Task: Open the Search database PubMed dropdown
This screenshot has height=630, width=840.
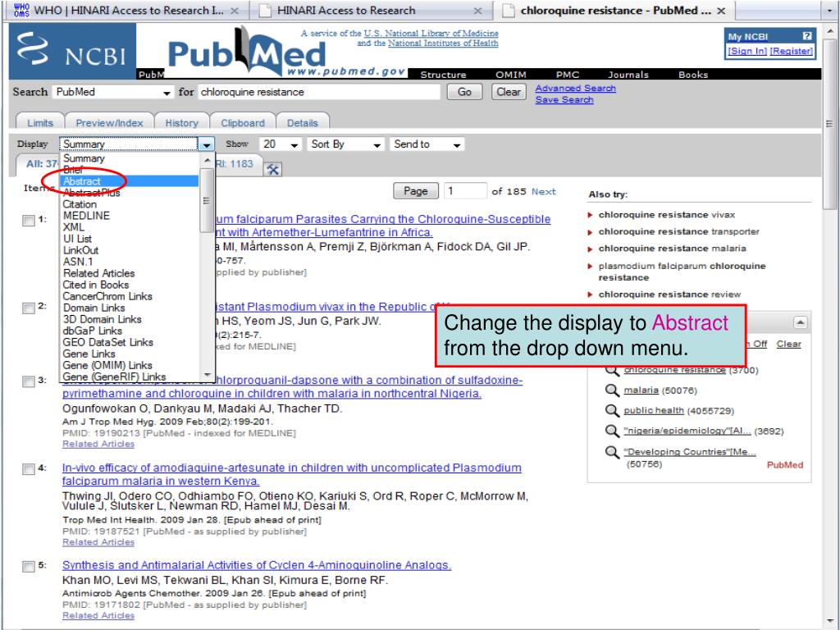Action: [x=113, y=92]
